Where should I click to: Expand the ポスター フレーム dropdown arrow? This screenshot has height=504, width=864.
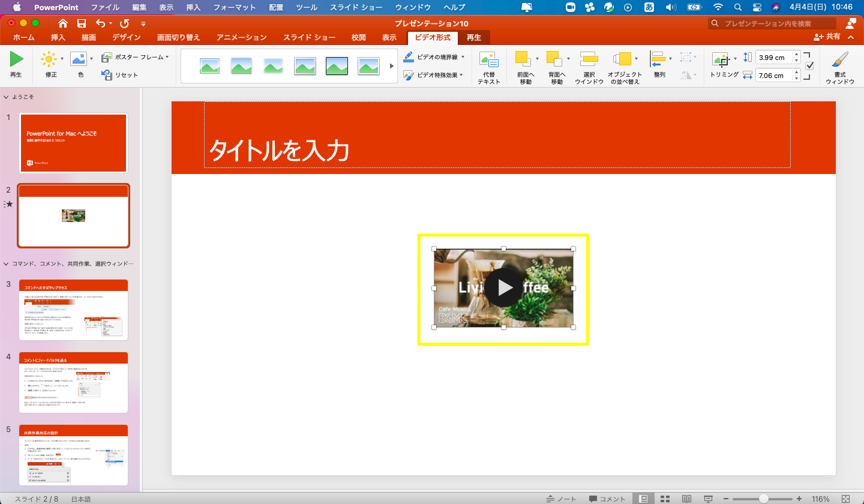point(167,57)
